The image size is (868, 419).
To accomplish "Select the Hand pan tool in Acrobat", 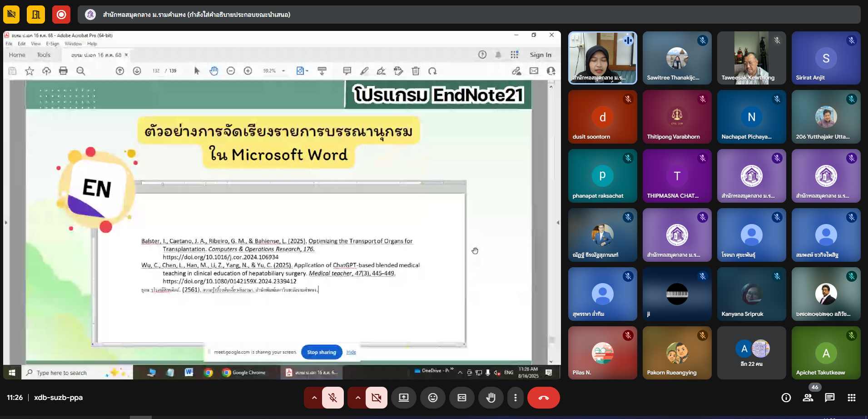I will point(214,71).
